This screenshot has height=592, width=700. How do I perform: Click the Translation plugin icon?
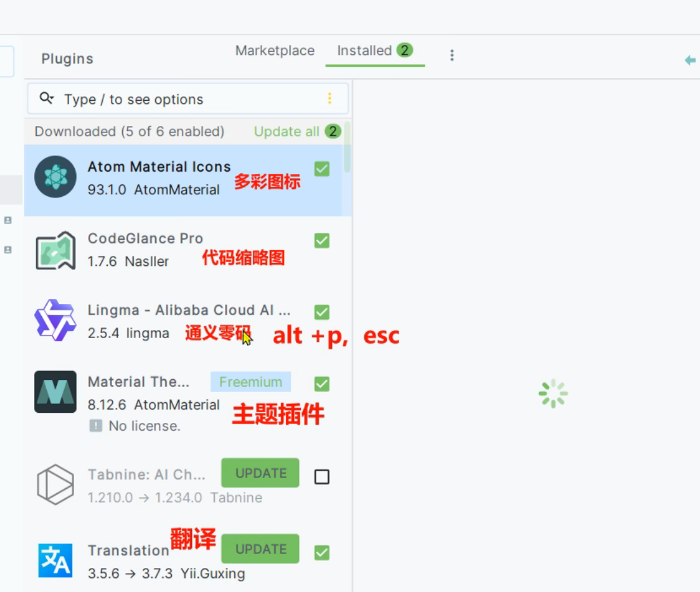click(55, 560)
